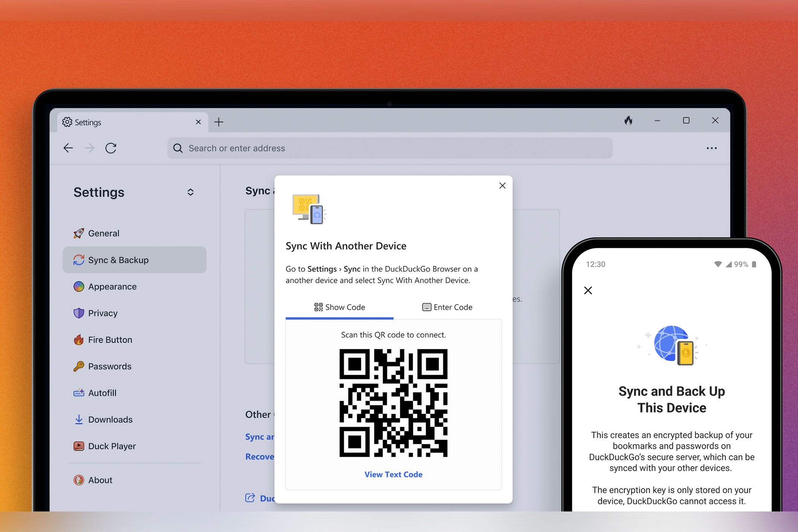Click the Appearance color circle icon

tap(79, 287)
